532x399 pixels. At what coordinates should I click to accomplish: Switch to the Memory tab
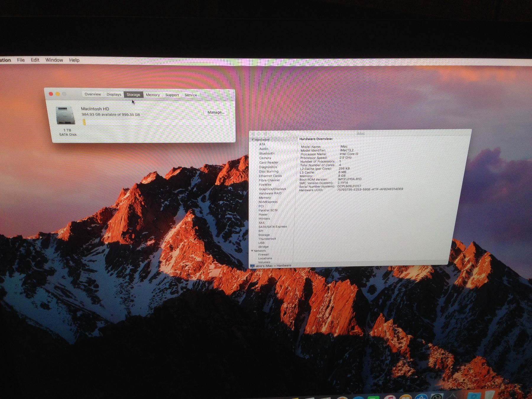(153, 95)
